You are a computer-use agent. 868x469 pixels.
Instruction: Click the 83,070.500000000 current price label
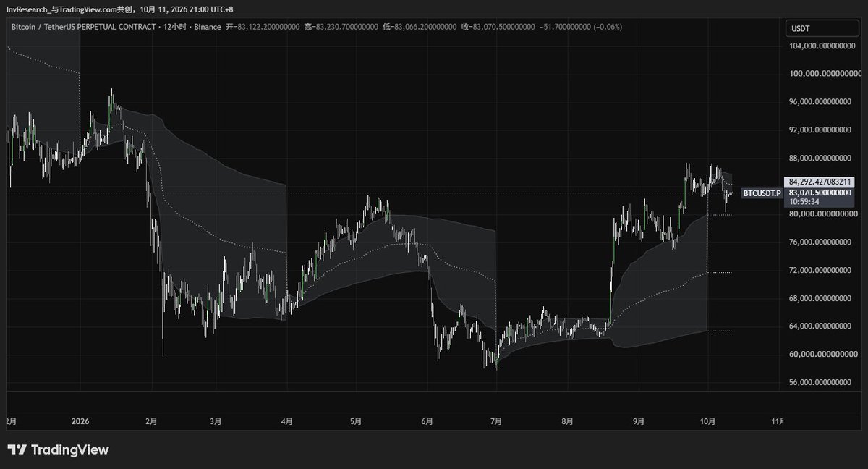(x=821, y=193)
